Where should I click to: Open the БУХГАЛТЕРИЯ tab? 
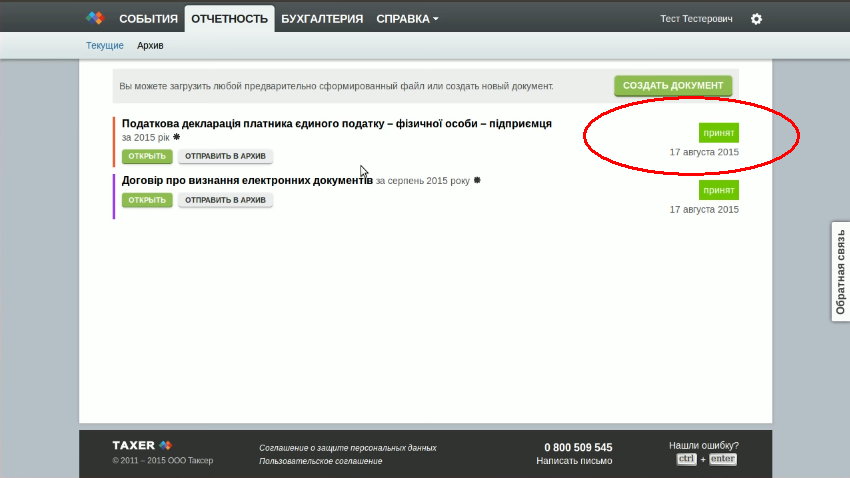(322, 19)
